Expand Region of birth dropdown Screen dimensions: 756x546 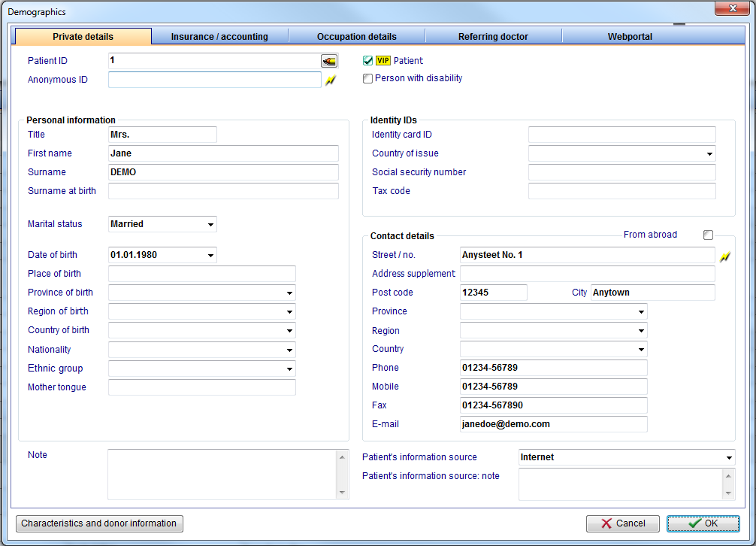[289, 311]
